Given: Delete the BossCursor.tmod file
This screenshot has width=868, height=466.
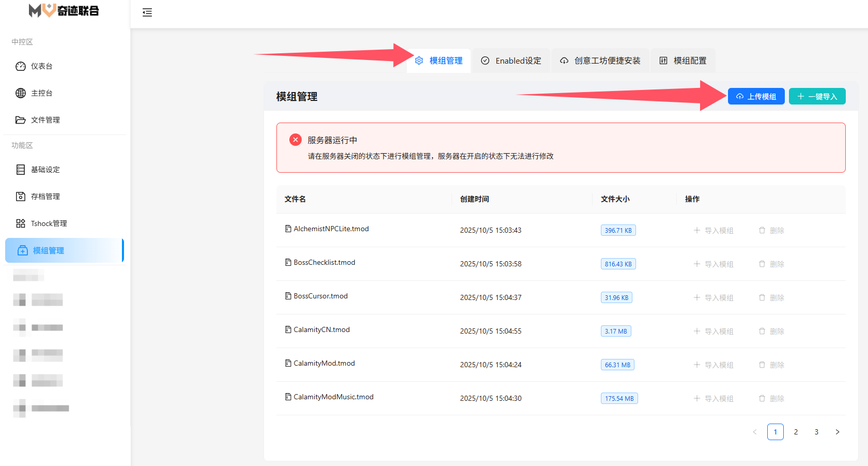Looking at the screenshot, I should click(771, 297).
